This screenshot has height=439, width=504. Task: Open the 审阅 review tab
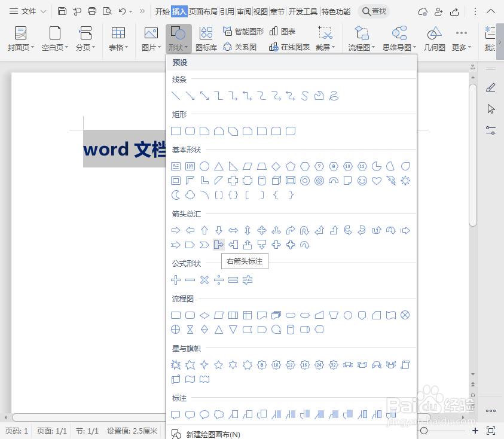243,10
